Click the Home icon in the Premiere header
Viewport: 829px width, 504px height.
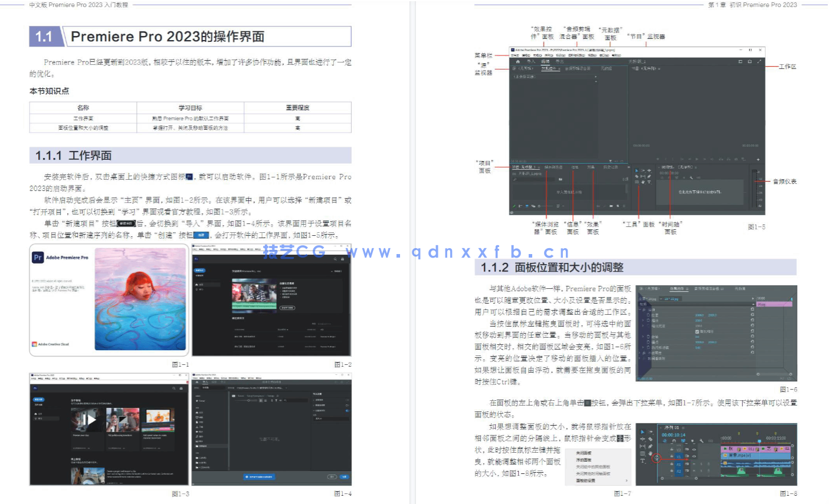518,62
